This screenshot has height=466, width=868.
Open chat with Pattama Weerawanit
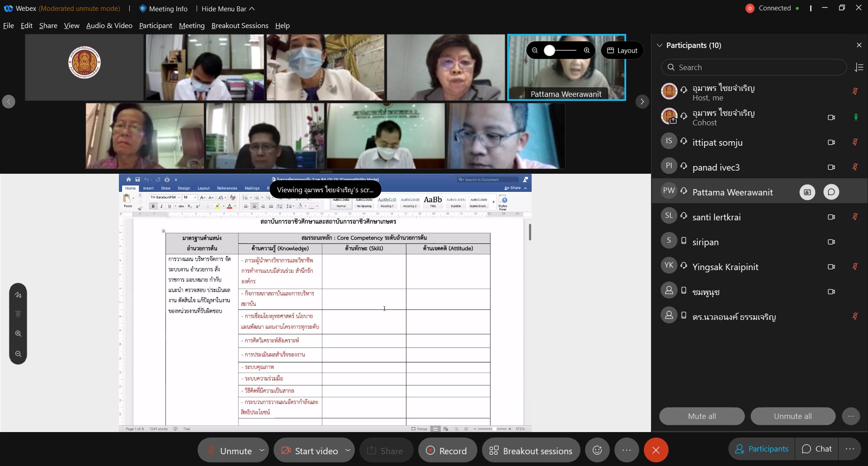click(x=831, y=192)
